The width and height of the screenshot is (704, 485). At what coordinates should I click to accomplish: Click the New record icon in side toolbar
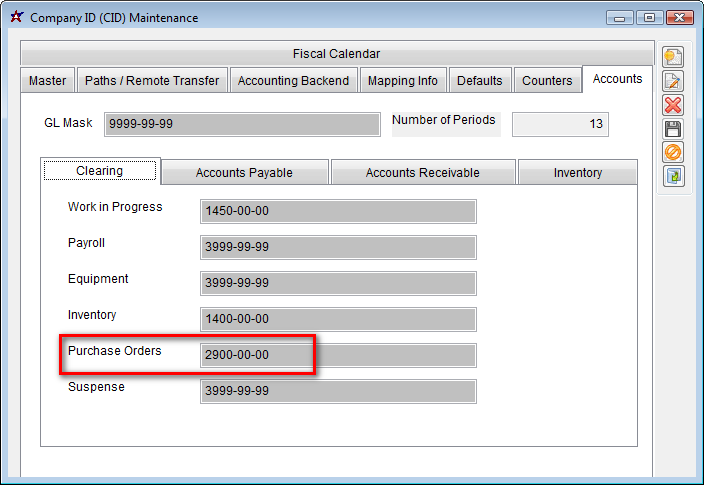pyautogui.click(x=673, y=57)
